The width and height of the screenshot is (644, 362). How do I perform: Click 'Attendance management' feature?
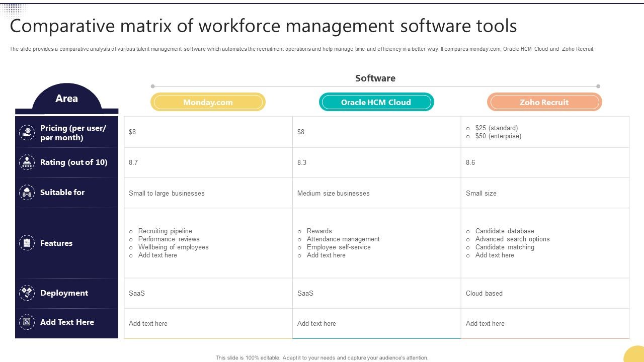click(x=343, y=239)
